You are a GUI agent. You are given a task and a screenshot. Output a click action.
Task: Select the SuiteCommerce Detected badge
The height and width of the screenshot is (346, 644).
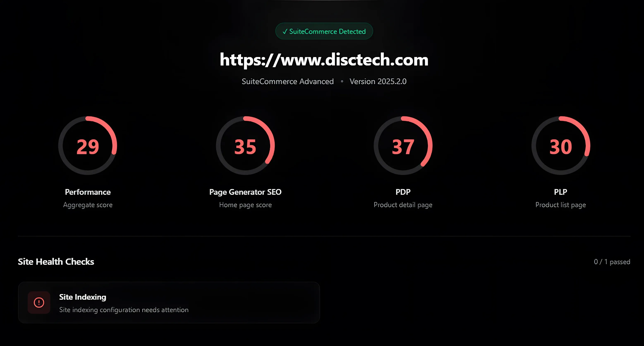324,31
